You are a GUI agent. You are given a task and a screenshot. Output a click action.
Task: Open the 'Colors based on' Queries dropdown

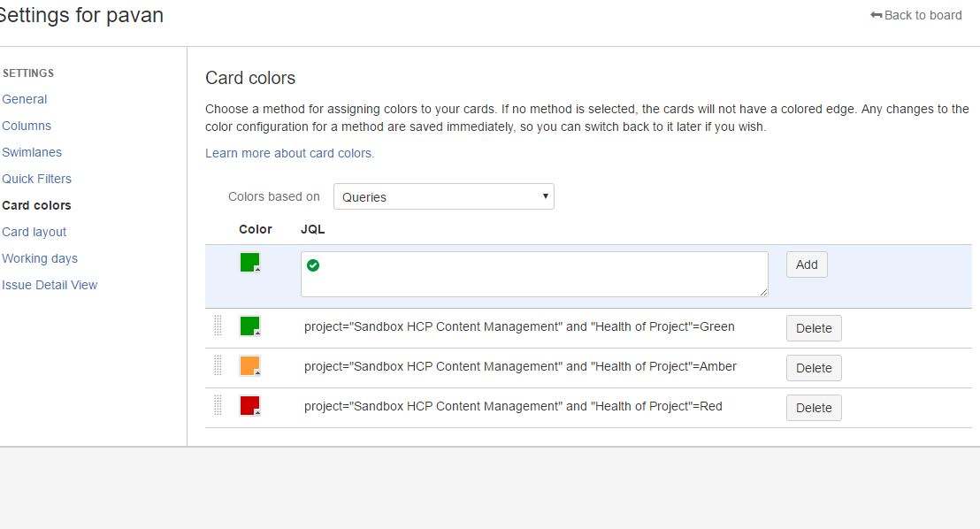[x=444, y=196]
